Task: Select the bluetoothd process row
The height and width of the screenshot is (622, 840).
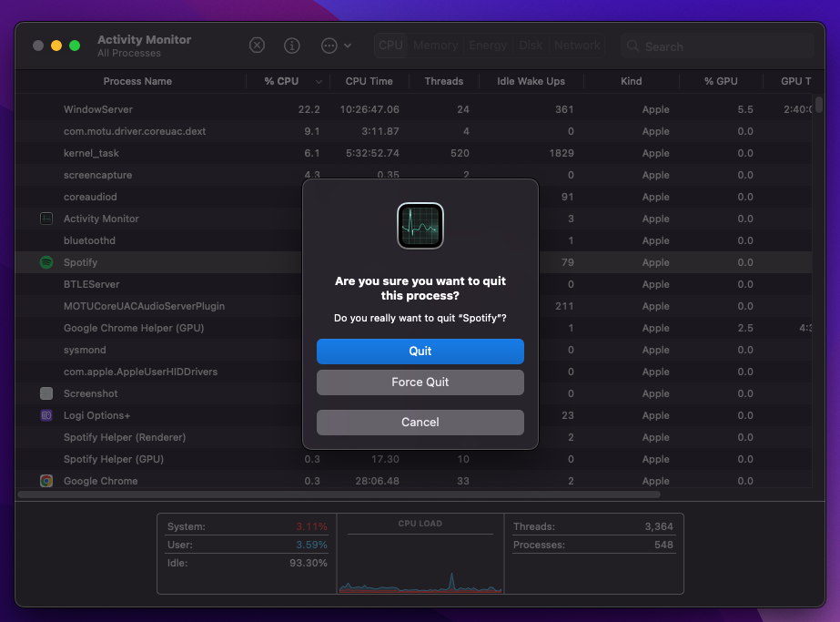Action: click(x=413, y=240)
